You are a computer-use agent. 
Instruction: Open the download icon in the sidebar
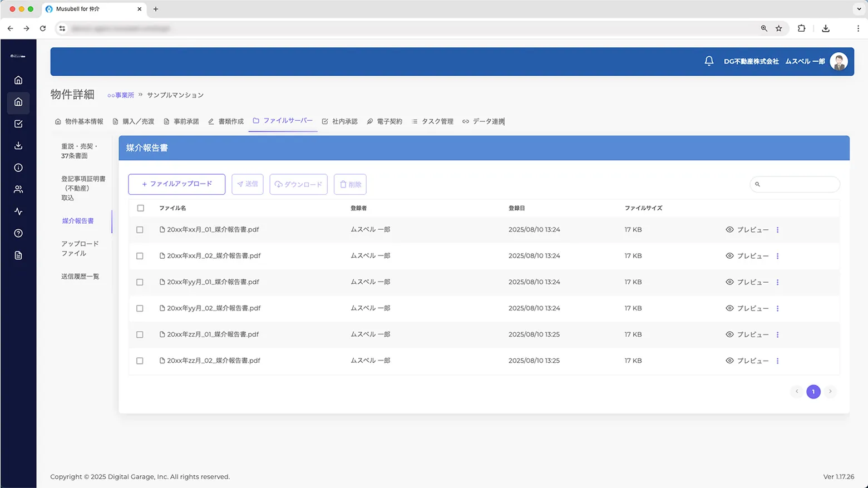click(x=18, y=146)
